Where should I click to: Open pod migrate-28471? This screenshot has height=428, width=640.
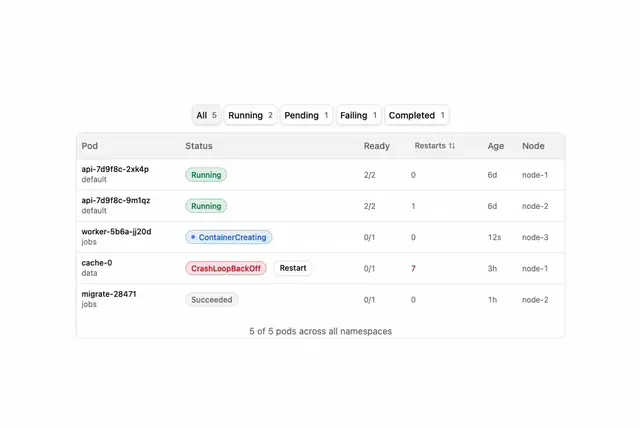[109, 294]
